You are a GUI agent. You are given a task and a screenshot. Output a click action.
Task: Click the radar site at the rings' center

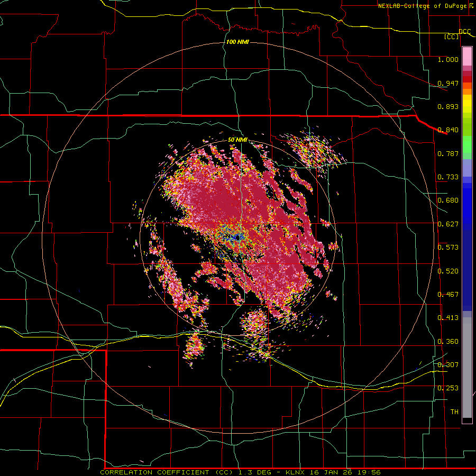[x=237, y=238]
